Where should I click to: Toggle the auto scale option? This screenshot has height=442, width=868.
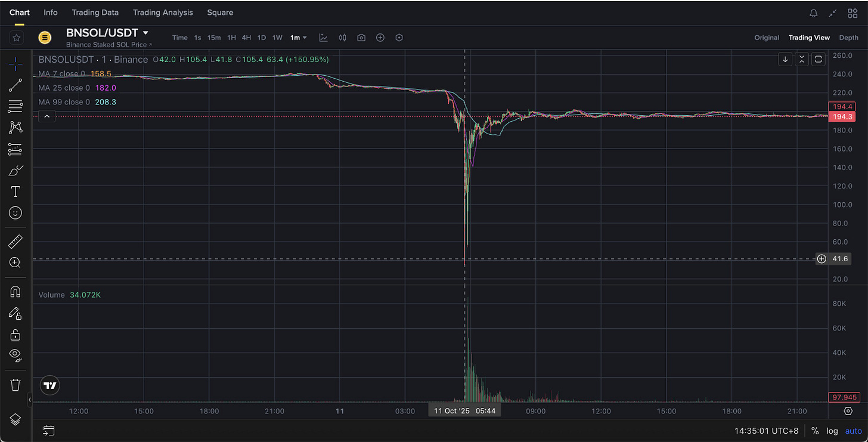[853, 431]
